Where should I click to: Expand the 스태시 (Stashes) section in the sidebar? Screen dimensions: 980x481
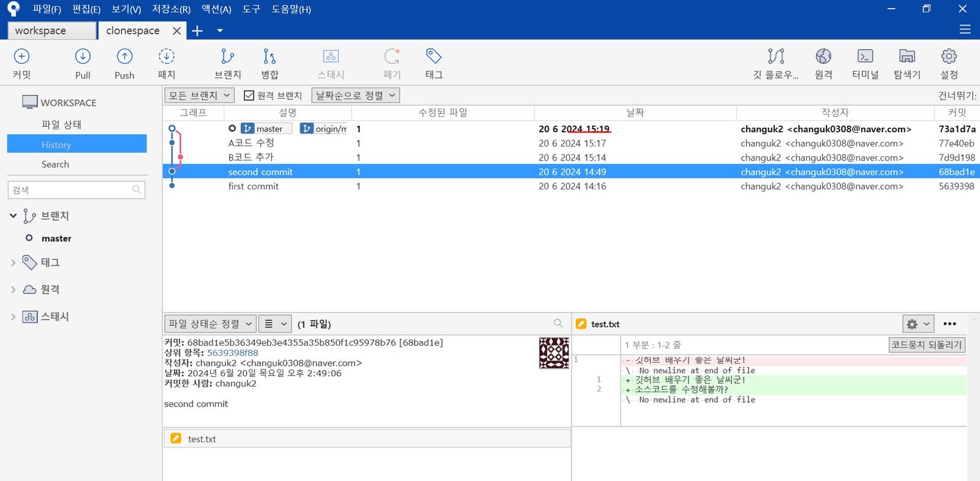click(x=13, y=317)
